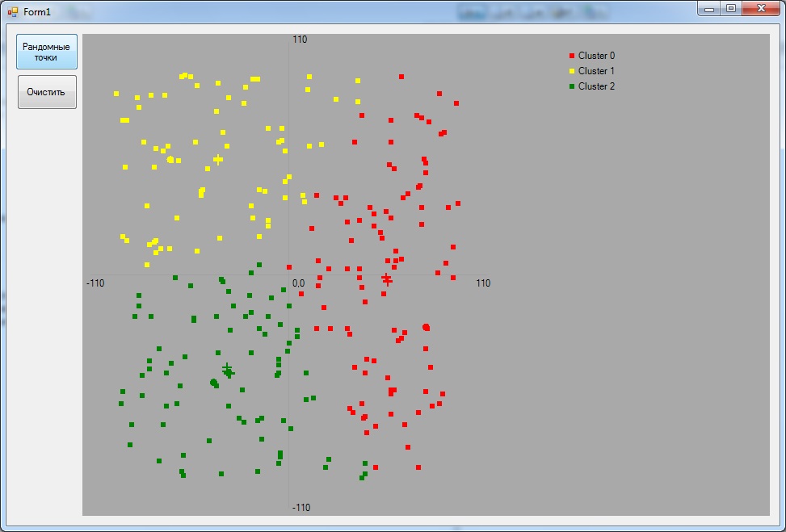The width and height of the screenshot is (786, 532).
Task: Click the Form1 application icon in title bar
Action: [x=13, y=11]
